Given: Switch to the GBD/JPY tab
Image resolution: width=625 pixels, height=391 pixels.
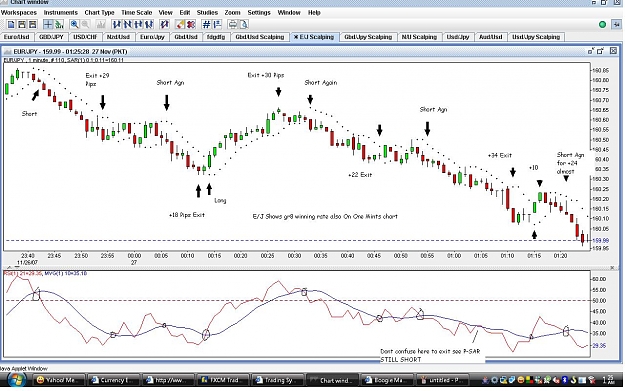Looking at the screenshot, I should [51, 37].
